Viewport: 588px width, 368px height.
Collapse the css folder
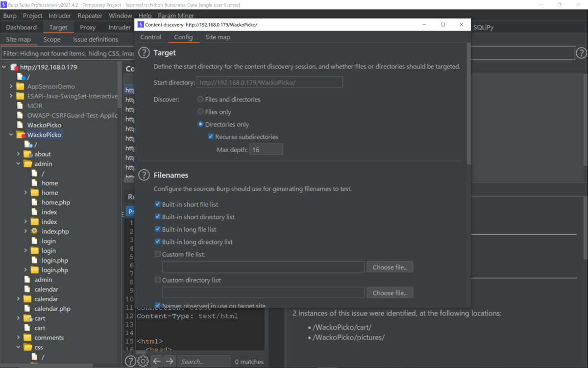tap(19, 347)
